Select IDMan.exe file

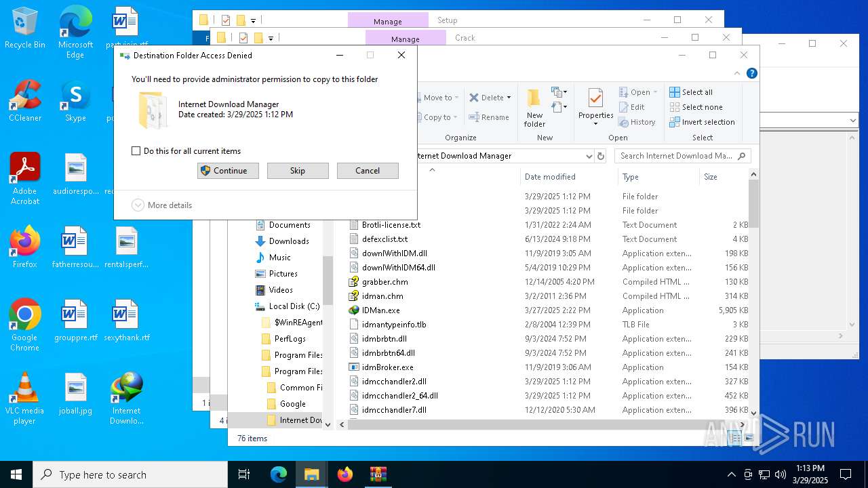click(380, 310)
